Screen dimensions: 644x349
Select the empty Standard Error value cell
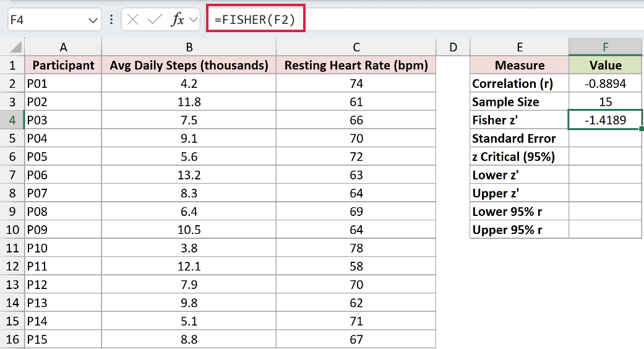pyautogui.click(x=606, y=139)
